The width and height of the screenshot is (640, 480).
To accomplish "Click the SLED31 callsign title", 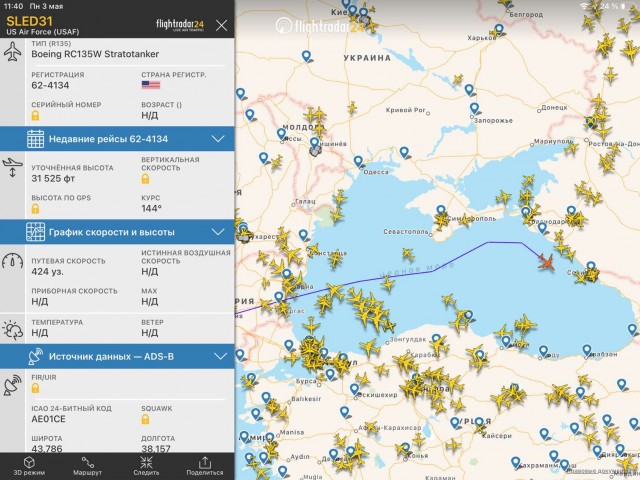I will click(29, 21).
